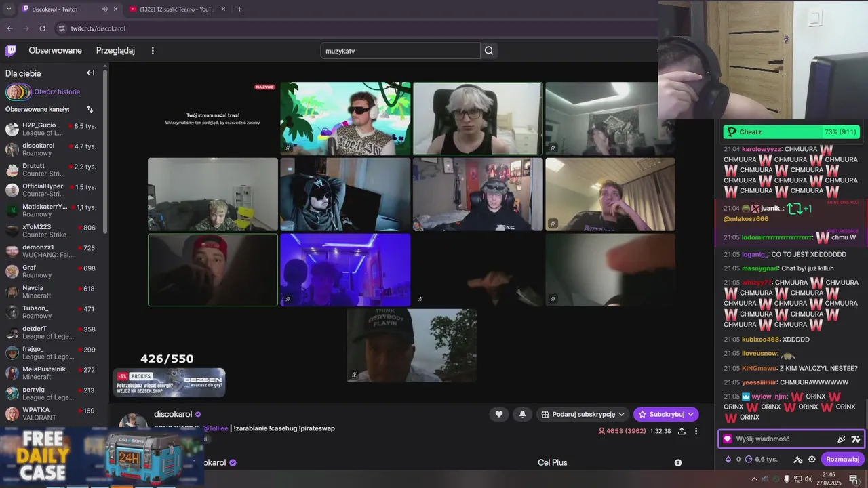Viewport: 868px width, 488px height.
Task: Click username kubixoo468 in chat
Action: tap(761, 339)
